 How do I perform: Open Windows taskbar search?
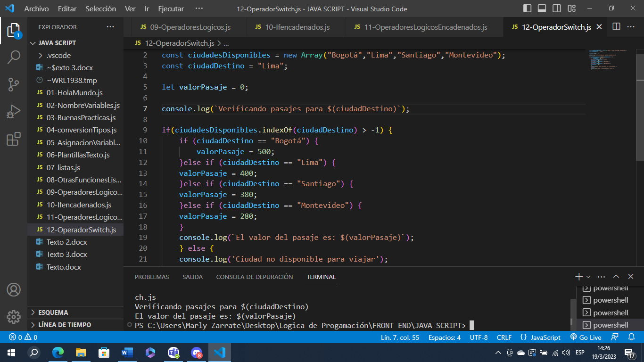click(x=34, y=352)
